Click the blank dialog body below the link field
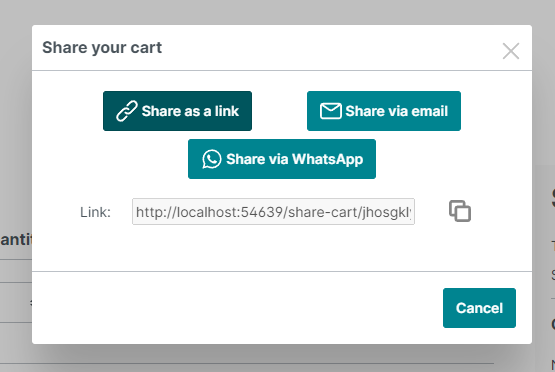This screenshot has height=372, width=555. click(282, 248)
